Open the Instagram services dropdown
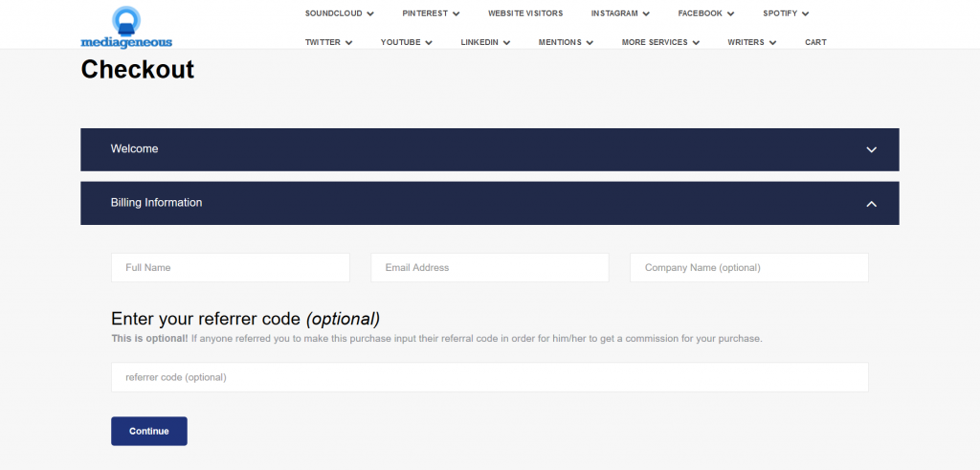The width and height of the screenshot is (980, 470). click(620, 13)
